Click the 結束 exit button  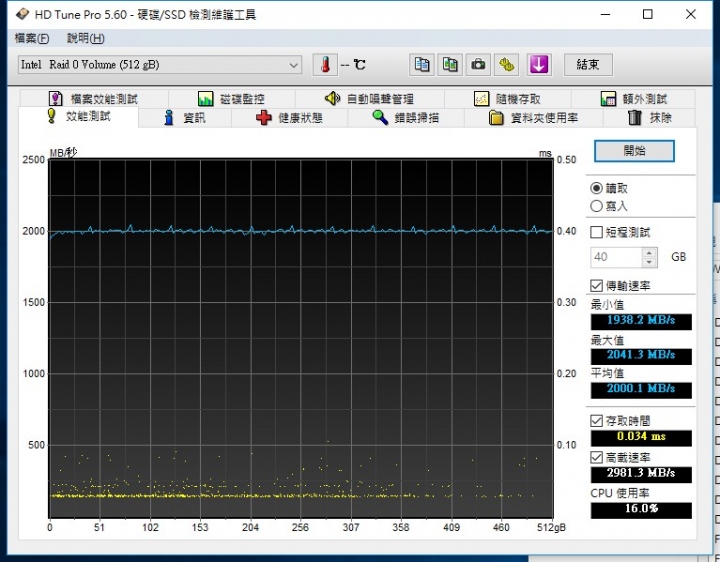coord(588,65)
